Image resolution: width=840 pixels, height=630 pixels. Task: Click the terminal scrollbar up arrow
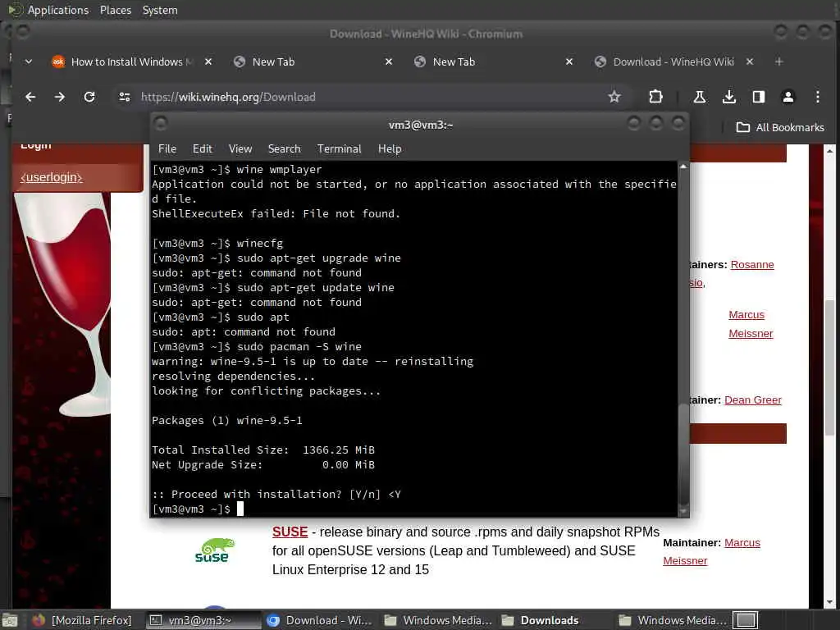pyautogui.click(x=683, y=167)
